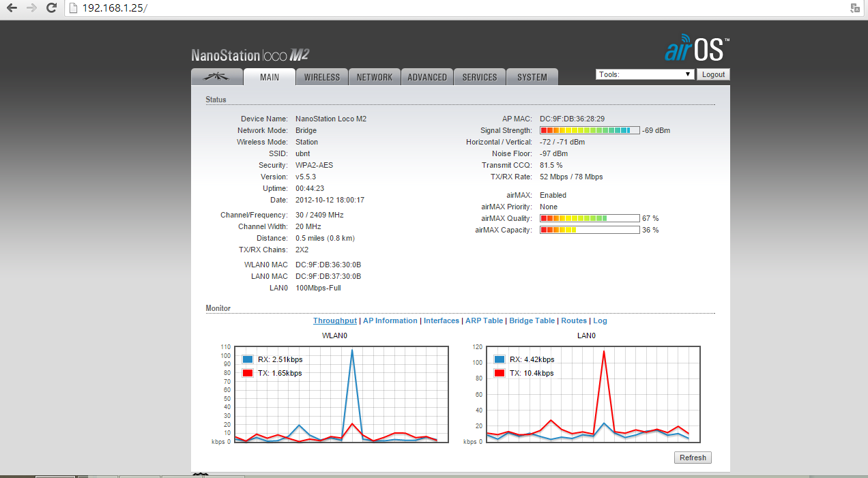Click the browser forward arrow

[31, 8]
